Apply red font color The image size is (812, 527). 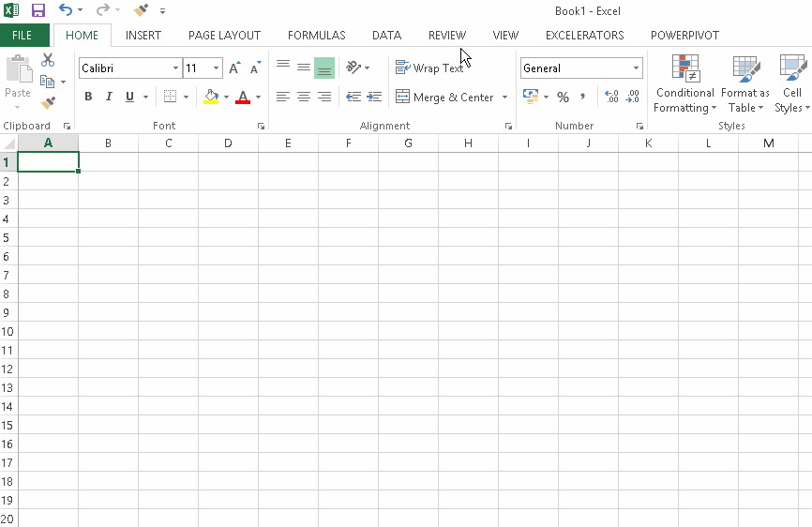pos(243,97)
